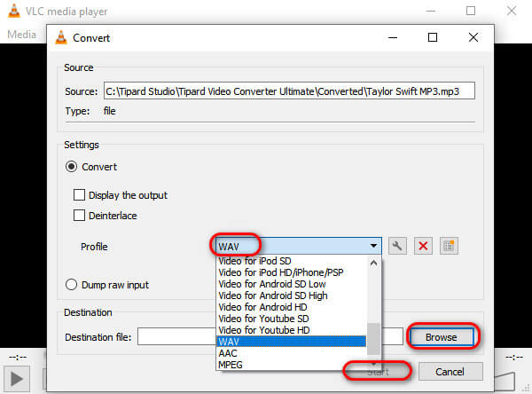
Task: Click the Source file path field
Action: [290, 91]
